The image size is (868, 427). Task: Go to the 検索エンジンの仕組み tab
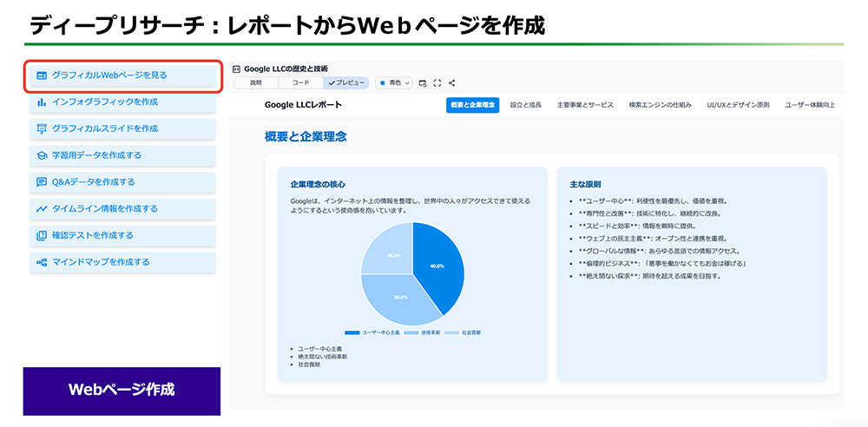click(660, 105)
